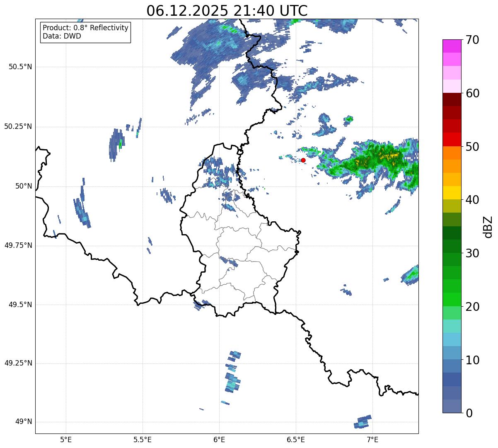
Task: Click the longitude label "6°E"
Action: 219,439
